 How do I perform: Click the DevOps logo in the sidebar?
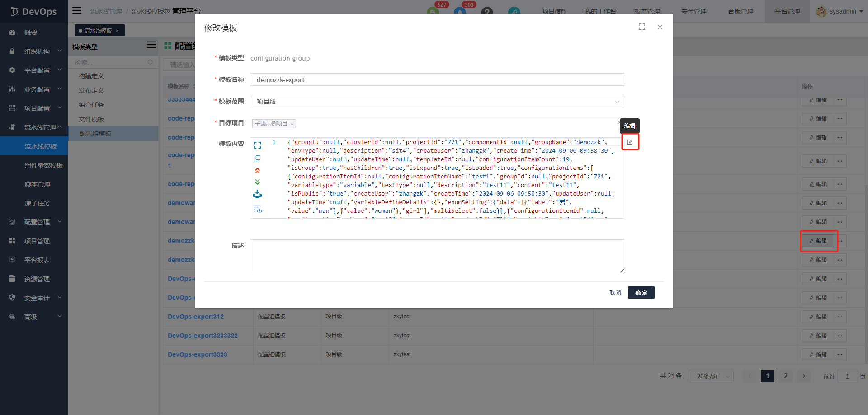34,11
